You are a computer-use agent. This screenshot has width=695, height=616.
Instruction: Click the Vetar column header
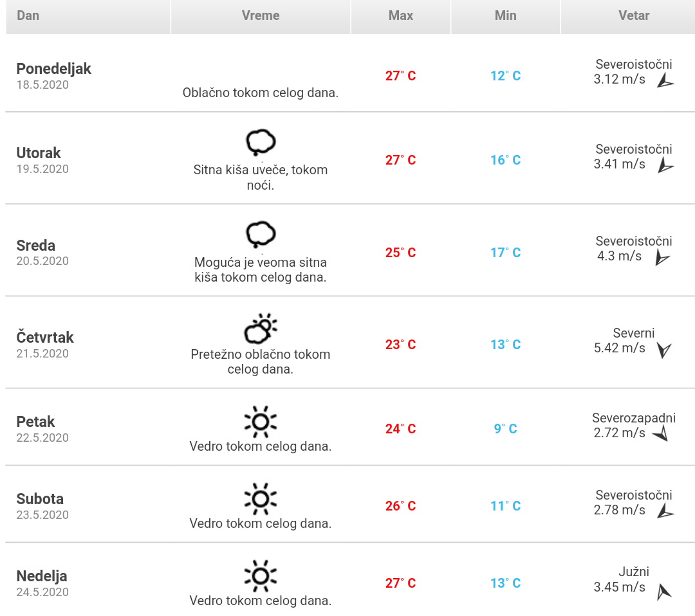coord(634,15)
